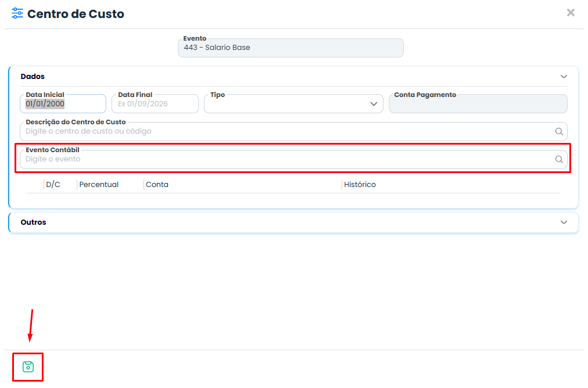Click the Percentual column header
The height and width of the screenshot is (388, 588).
(x=99, y=185)
